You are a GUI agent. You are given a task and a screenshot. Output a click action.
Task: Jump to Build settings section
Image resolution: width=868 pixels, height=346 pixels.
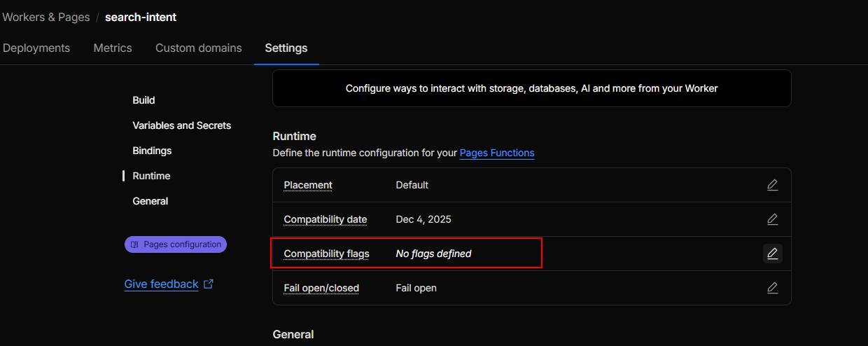coord(143,100)
